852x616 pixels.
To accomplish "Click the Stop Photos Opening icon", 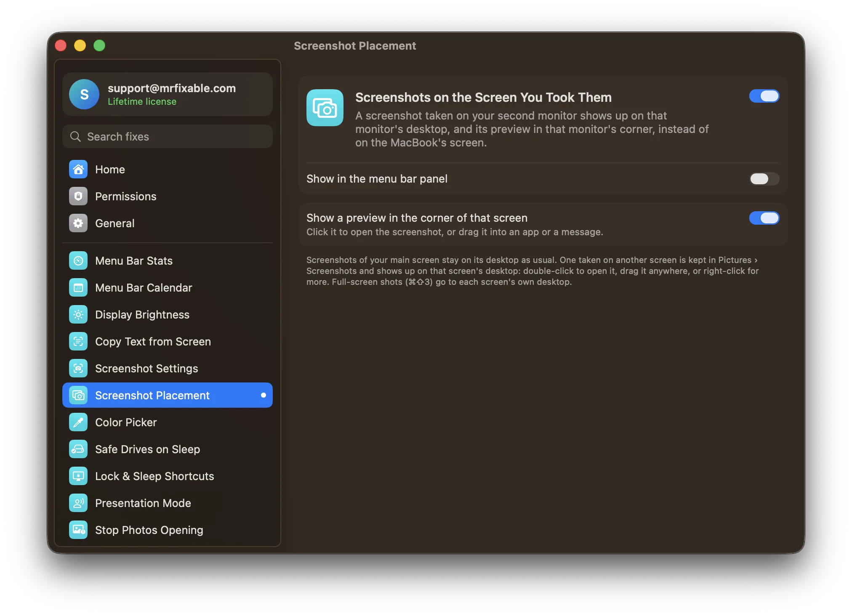I will tap(78, 530).
